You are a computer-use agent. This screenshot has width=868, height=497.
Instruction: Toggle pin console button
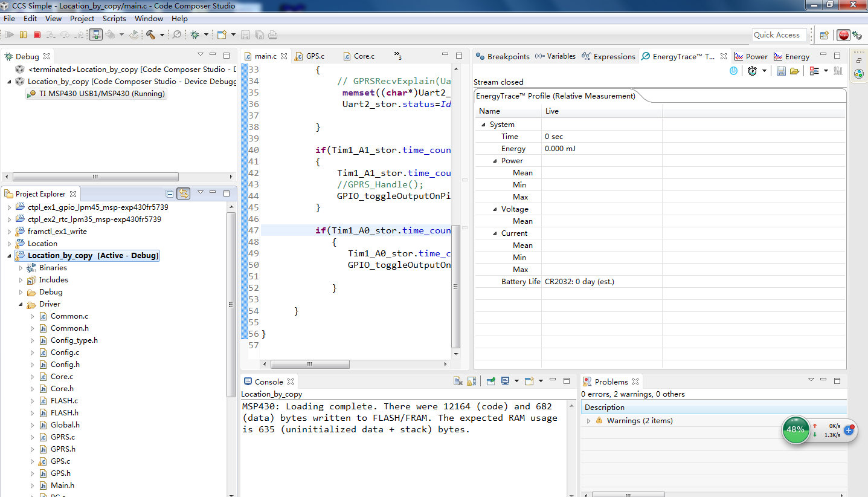click(491, 382)
